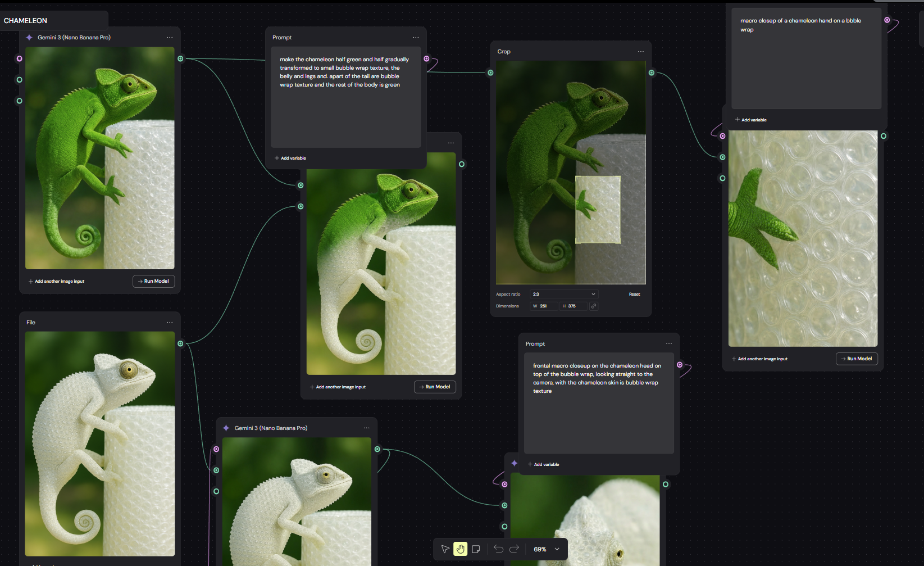
Task: Click the Crop node's output port
Action: point(652,73)
